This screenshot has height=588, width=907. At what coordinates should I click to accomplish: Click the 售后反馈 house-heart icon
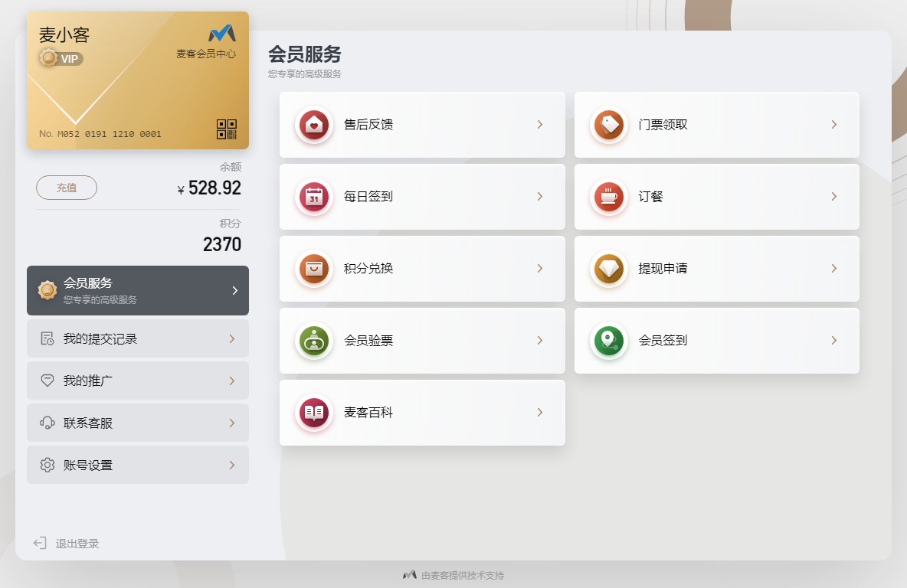tap(314, 125)
